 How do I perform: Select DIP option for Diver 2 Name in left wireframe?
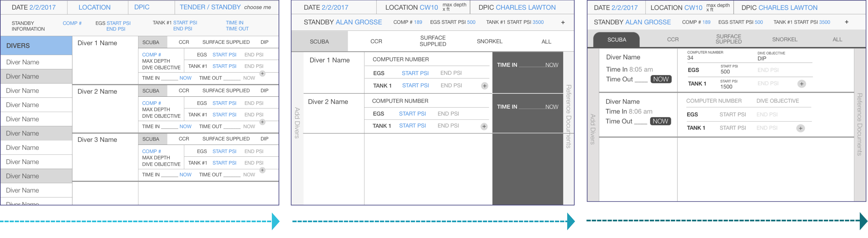[x=264, y=90]
